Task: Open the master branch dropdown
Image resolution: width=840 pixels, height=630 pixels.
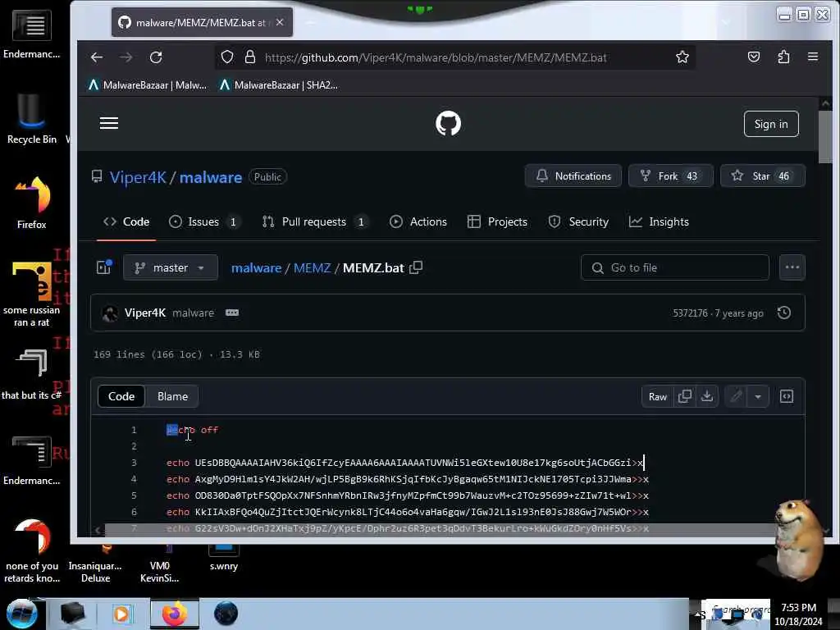Action: coord(171,267)
